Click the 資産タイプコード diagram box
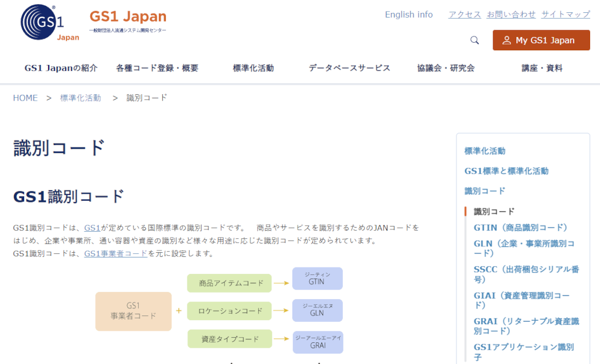The width and height of the screenshot is (600, 364). (230, 339)
